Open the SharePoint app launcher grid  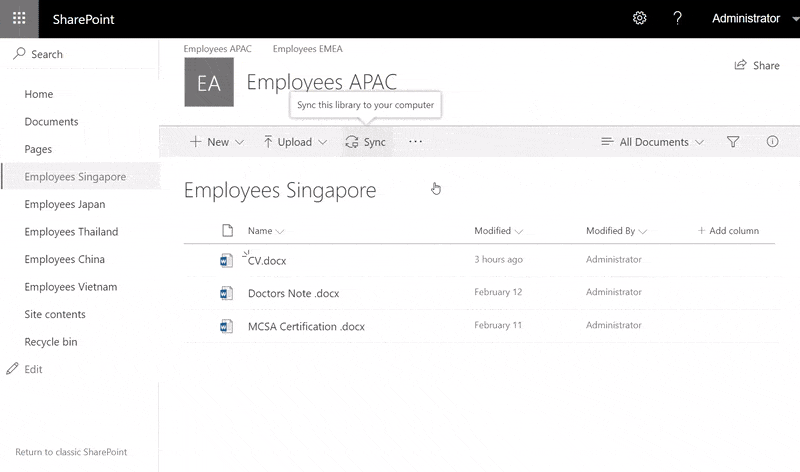[x=19, y=18]
